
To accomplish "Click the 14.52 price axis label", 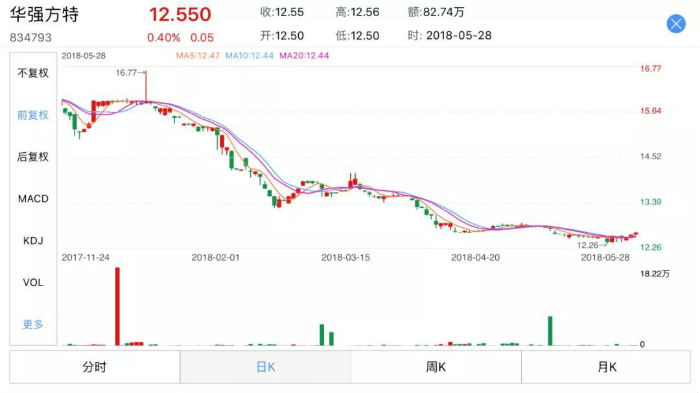I will pos(650,156).
